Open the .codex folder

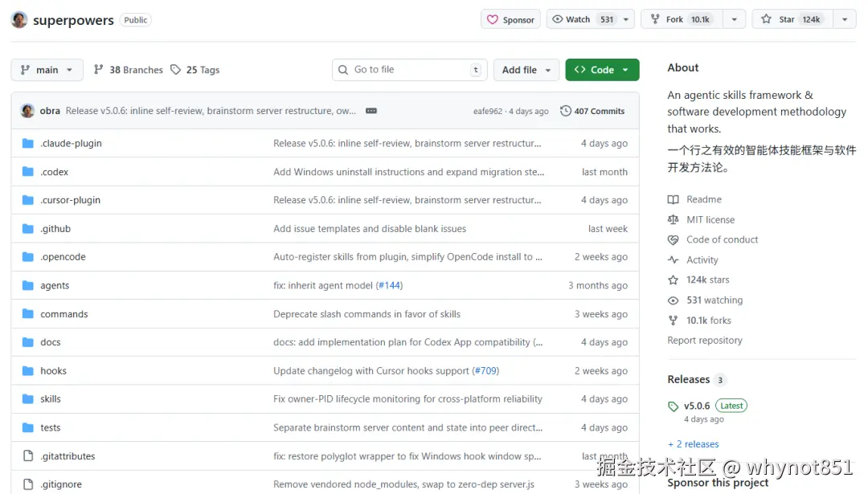point(55,172)
